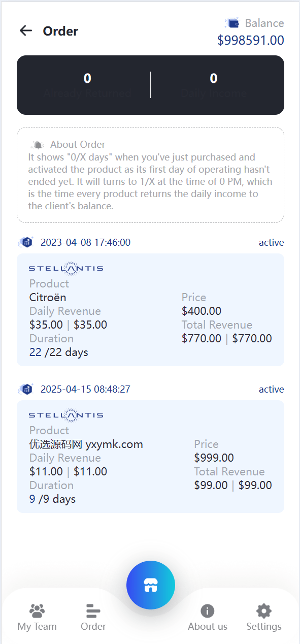
Task: Tap the bell icon next to About Order
Action: point(38,145)
